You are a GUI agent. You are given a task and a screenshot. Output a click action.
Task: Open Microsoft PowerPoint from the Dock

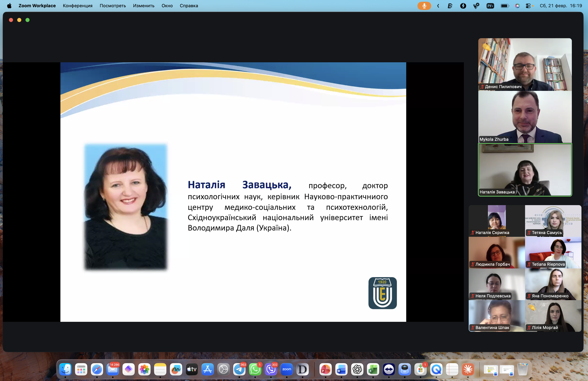(x=325, y=369)
